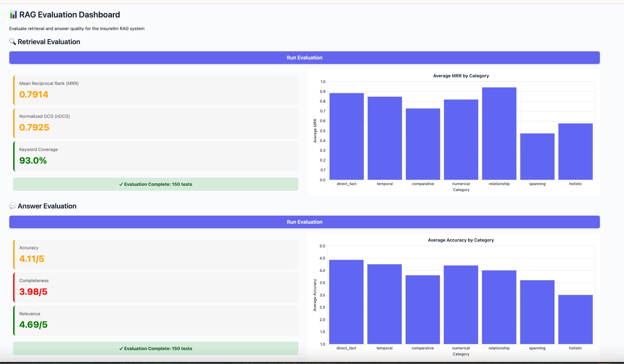Select the Relevance card label
The image size is (624, 364).
30,314
